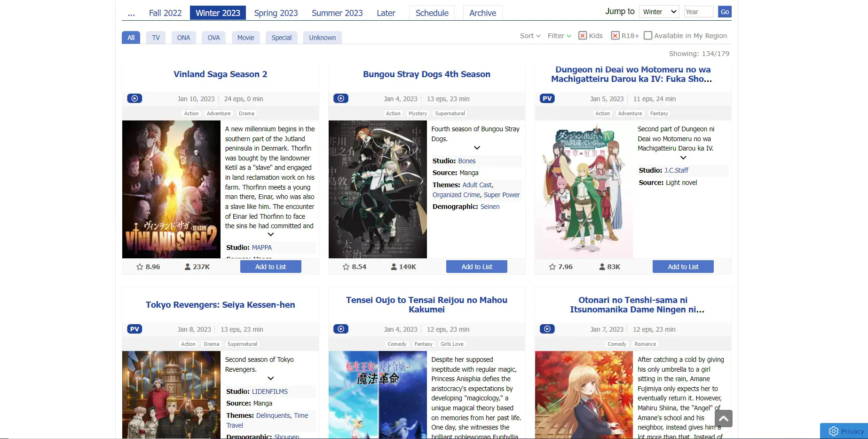Show earlier seasons via the ellipsis
This screenshot has width=868, height=439.
131,13
